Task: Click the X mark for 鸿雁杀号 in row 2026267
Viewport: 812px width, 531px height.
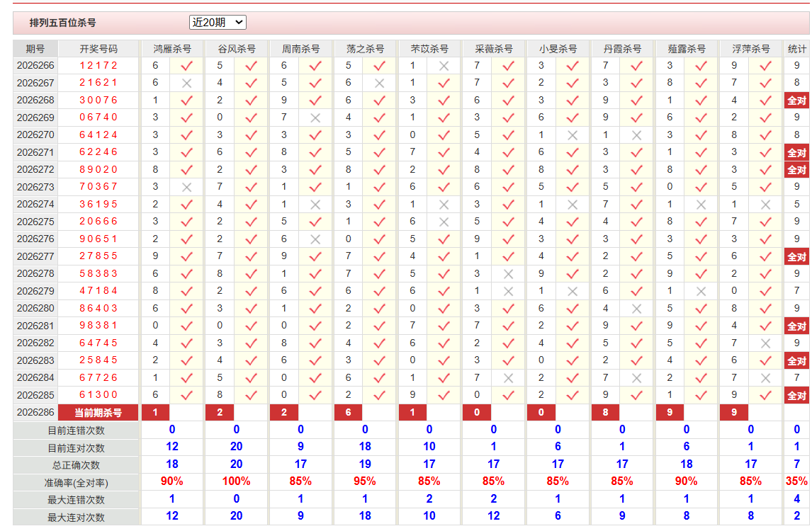Action: (187, 83)
